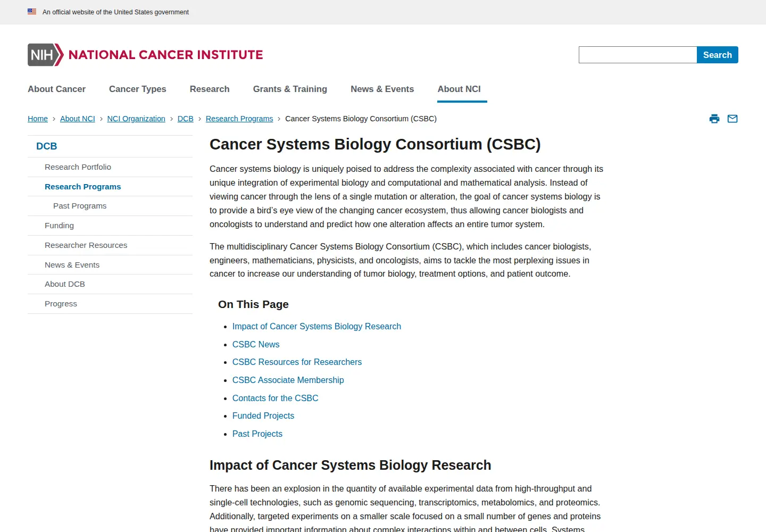Image resolution: width=766 pixels, height=532 pixels.
Task: Open Research Programs breadcrumb link
Action: pyautogui.click(x=239, y=119)
